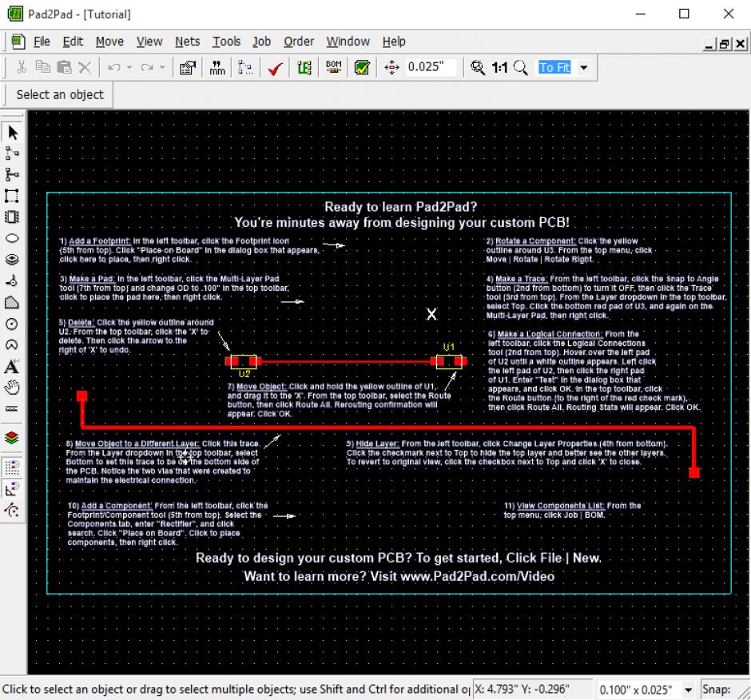Select the arrow Select tool

point(13,132)
